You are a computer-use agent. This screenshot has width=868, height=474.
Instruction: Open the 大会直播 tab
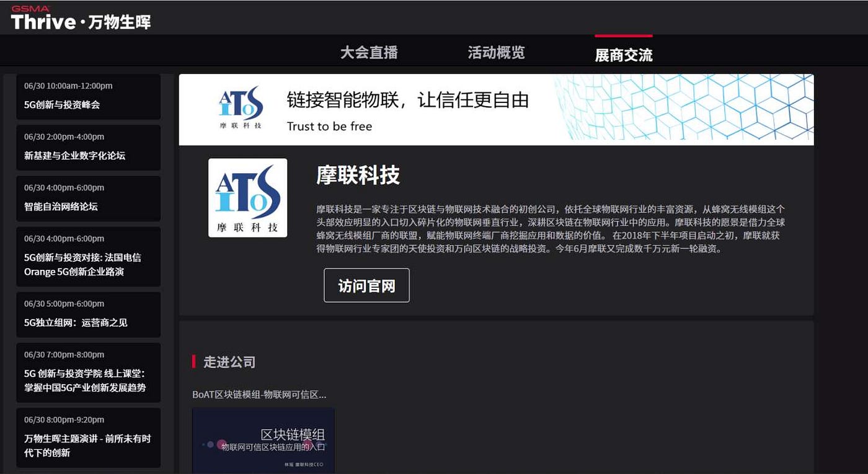369,53
